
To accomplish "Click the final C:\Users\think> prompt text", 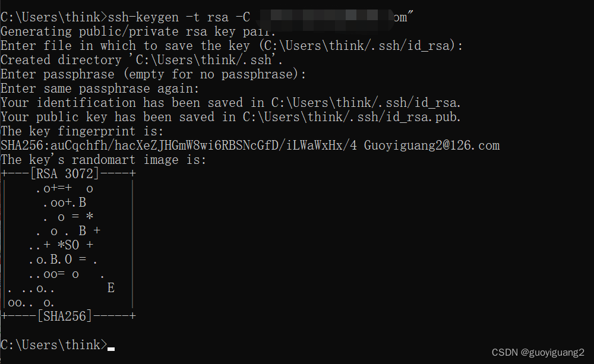I will [54, 344].
